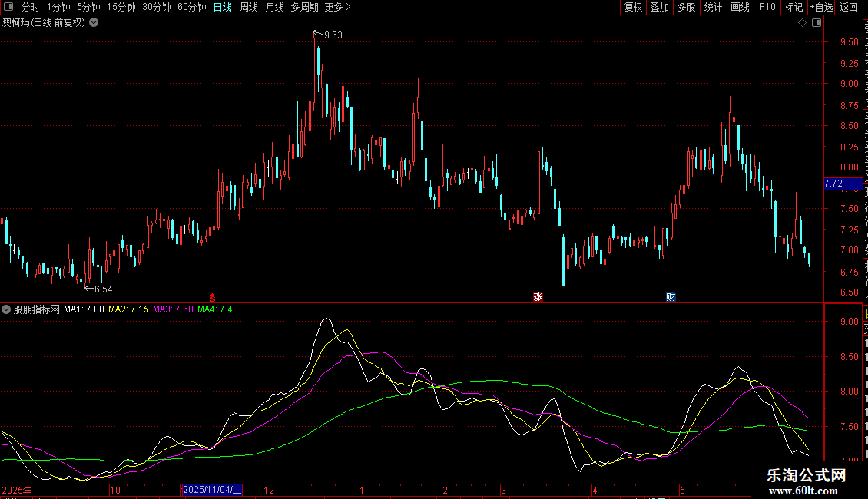Click the red S signal marker
Image resolution: width=868 pixels, height=499 pixels.
point(213,298)
